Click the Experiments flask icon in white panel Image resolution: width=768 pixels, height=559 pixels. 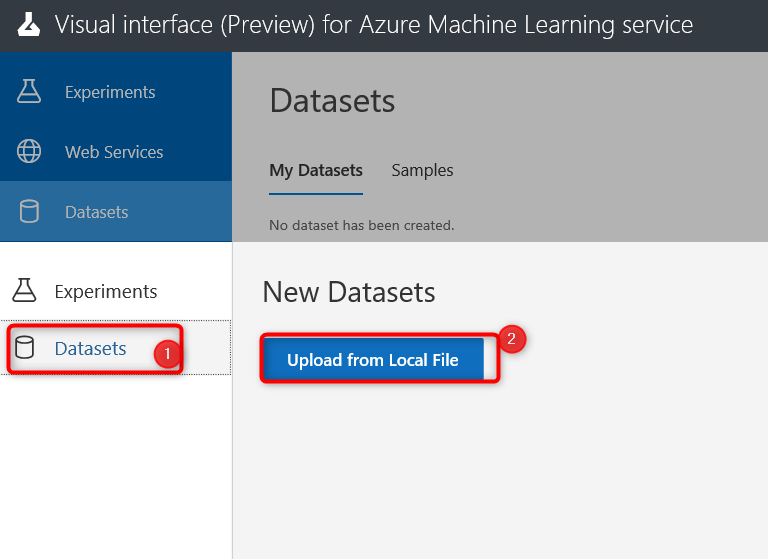[x=25, y=292]
